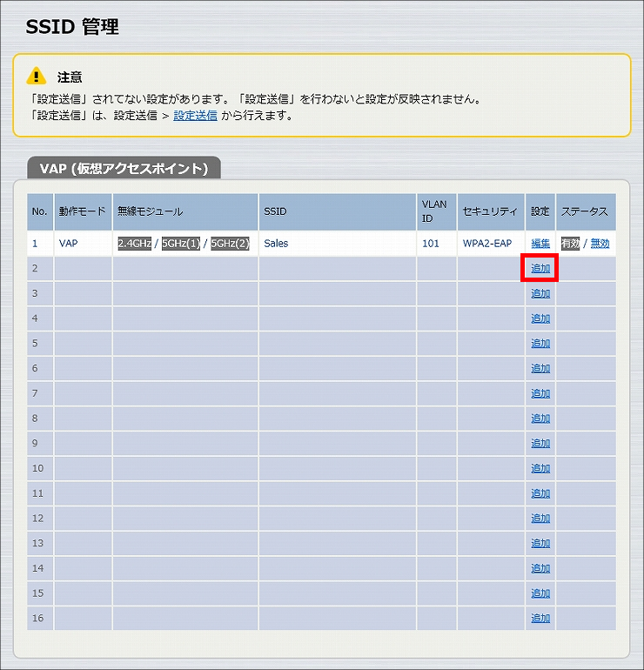
Task: Click the 5GHz(1) module label
Action: pyautogui.click(x=181, y=244)
